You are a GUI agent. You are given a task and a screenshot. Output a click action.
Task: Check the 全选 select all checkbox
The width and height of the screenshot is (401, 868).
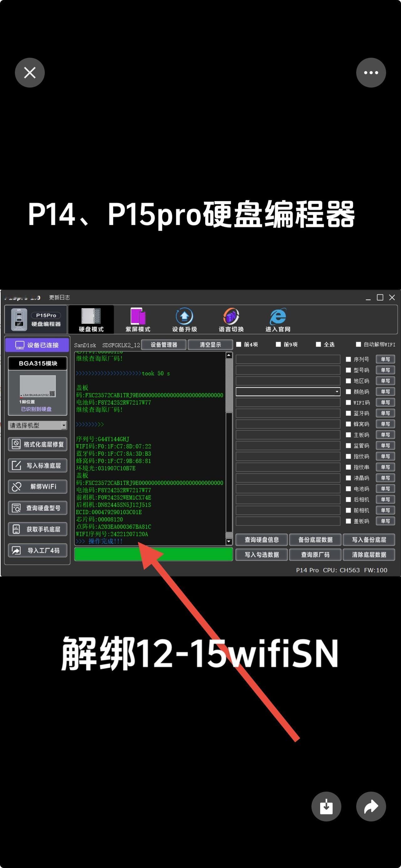(318, 344)
